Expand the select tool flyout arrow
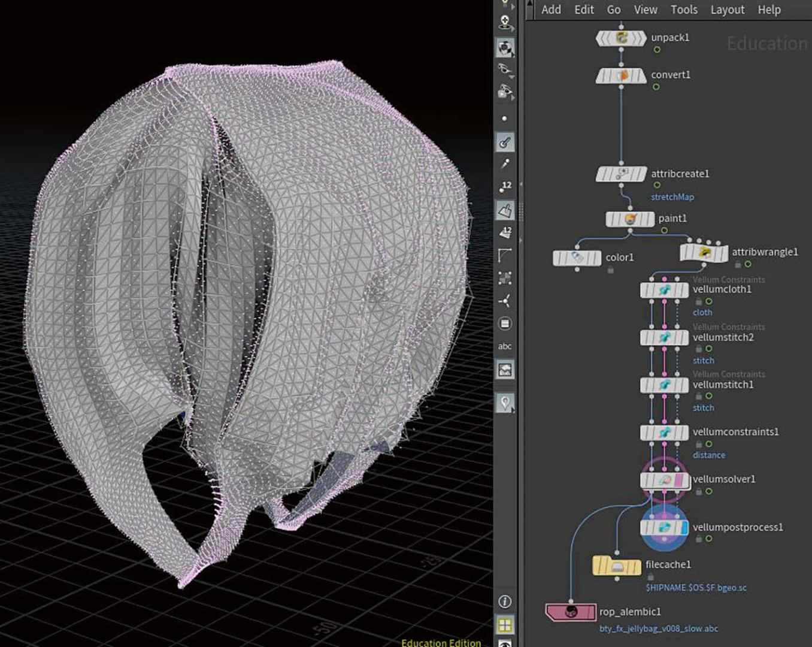Screen dimensions: 812x647 513,7
